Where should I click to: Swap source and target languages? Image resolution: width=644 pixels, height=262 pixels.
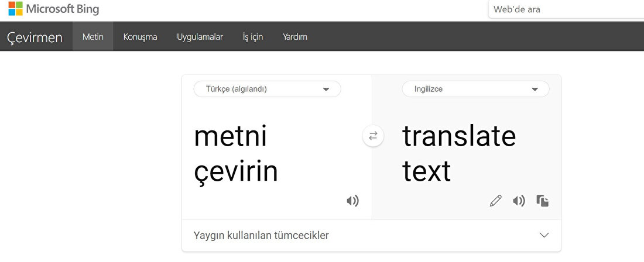click(x=373, y=136)
